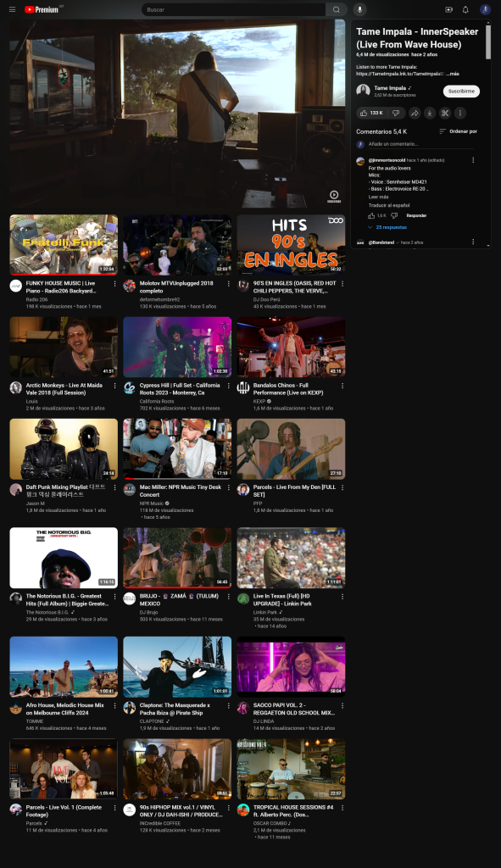
Task: Click the main video player
Action: coord(177,114)
